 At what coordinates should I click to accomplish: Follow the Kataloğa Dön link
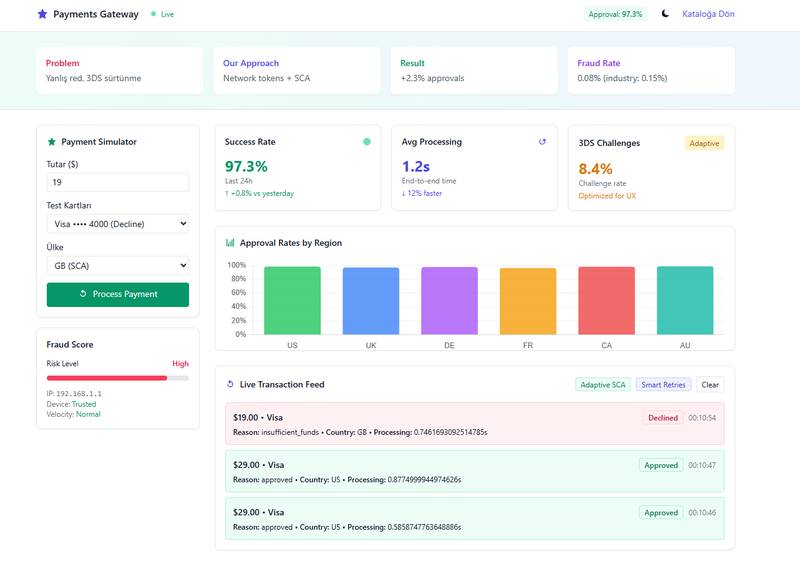point(708,14)
